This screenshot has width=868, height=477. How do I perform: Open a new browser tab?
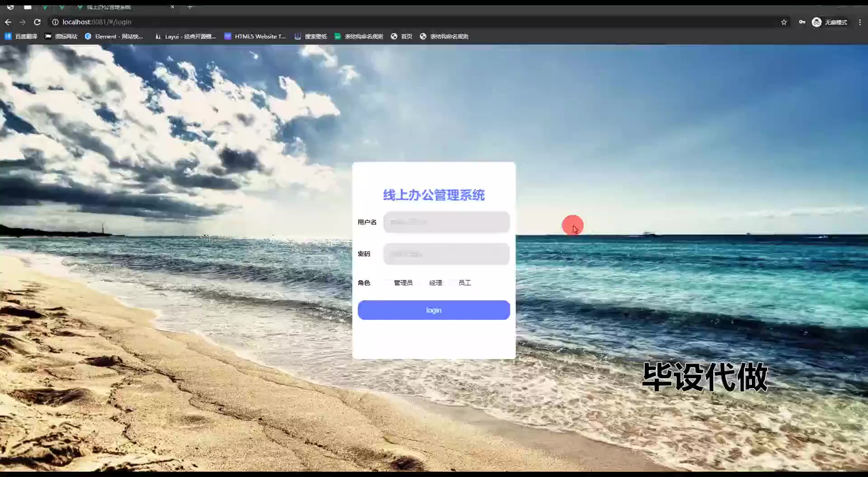190,7
